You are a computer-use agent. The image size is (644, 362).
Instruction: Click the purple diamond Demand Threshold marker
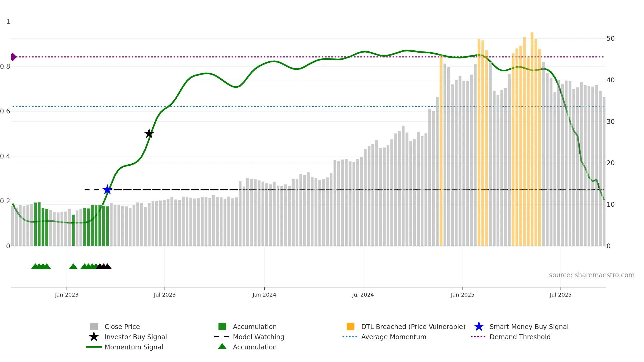point(13,57)
